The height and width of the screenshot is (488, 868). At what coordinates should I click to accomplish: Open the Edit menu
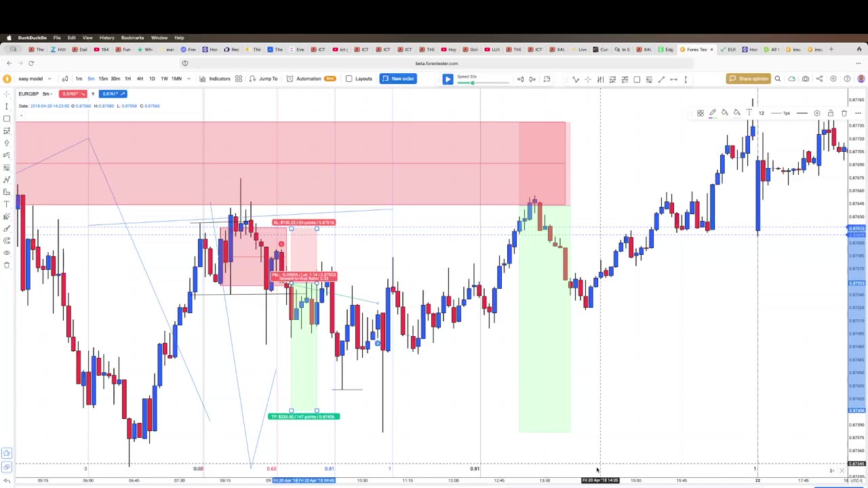[x=71, y=37]
